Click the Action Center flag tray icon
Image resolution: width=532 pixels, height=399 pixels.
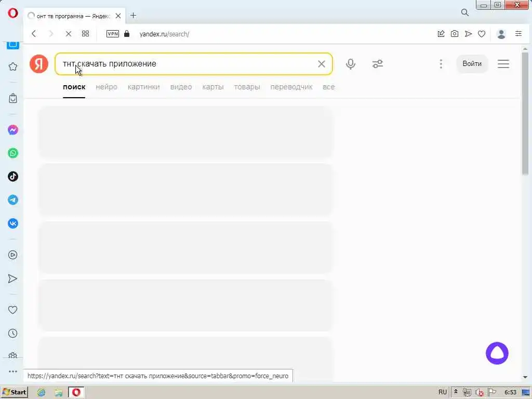491,392
